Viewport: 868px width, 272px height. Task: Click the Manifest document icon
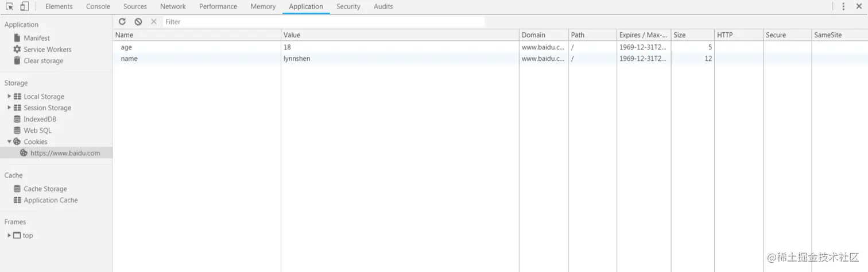(17, 38)
